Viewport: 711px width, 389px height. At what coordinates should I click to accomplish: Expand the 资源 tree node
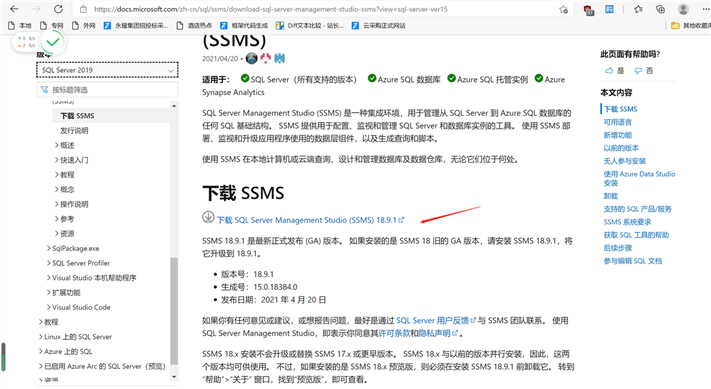[64, 233]
